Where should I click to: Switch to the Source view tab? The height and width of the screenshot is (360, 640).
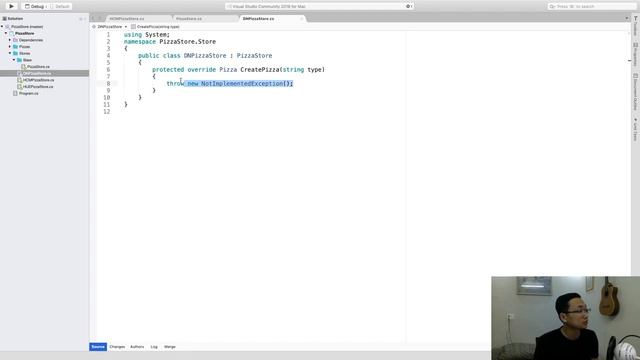tap(98, 347)
